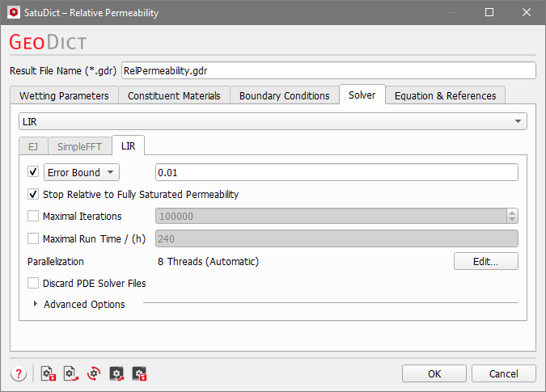Open help with the red question mark
546x392 pixels.
[x=19, y=374]
